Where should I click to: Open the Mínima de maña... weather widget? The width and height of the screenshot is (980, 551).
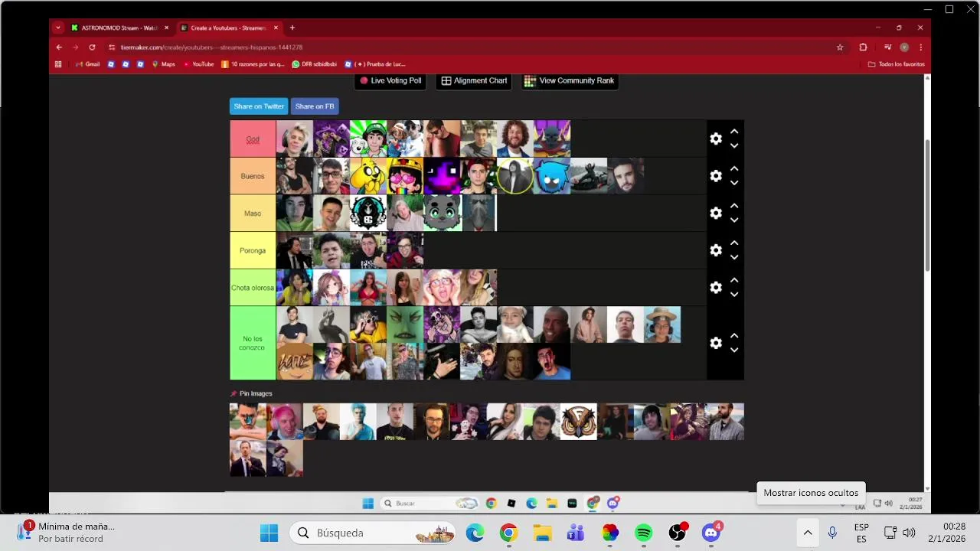click(67, 533)
